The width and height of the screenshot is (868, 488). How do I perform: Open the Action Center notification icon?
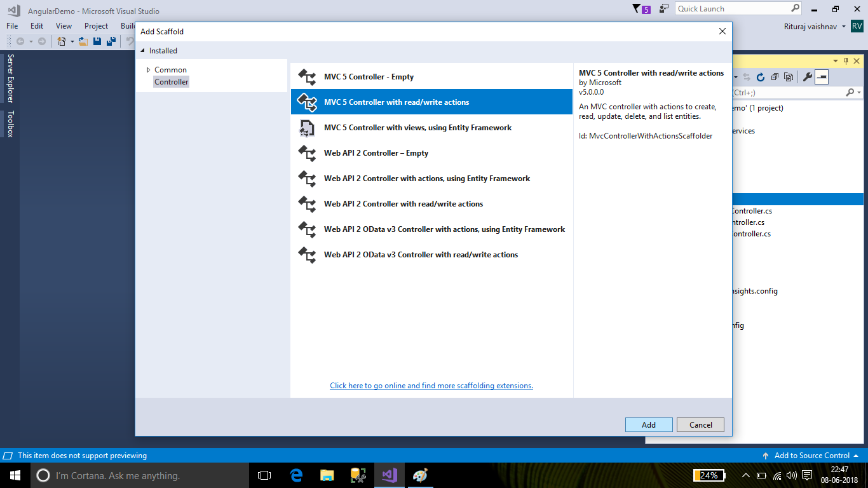point(806,475)
